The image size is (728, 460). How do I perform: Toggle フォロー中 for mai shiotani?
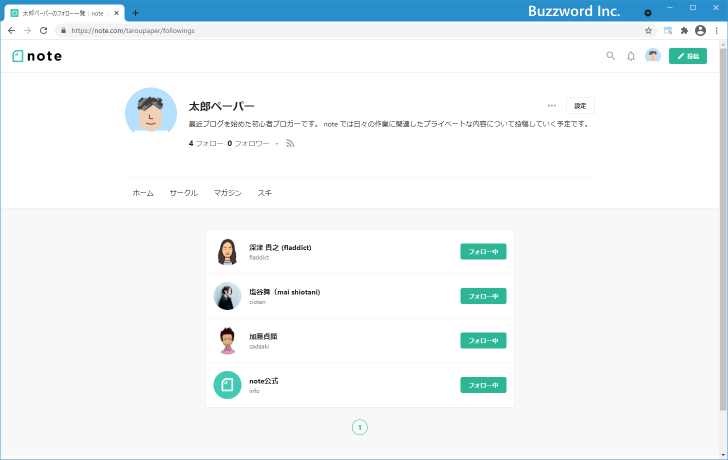(x=483, y=296)
